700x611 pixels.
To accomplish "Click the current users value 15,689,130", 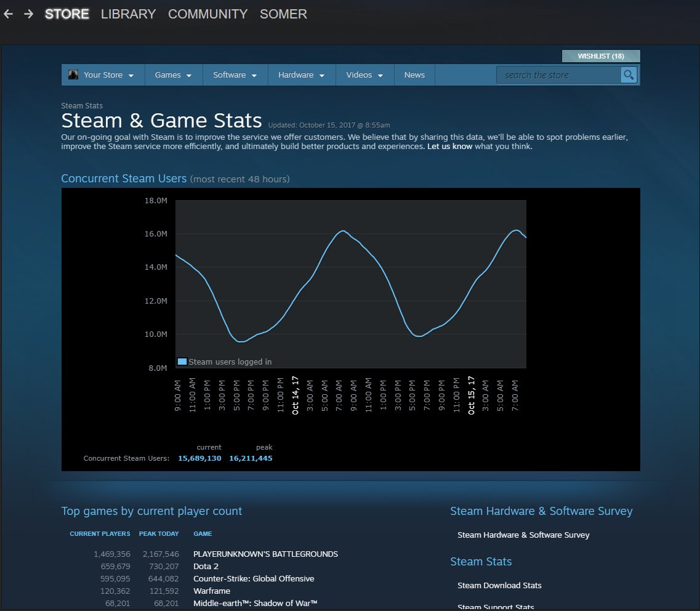I will pos(199,458).
